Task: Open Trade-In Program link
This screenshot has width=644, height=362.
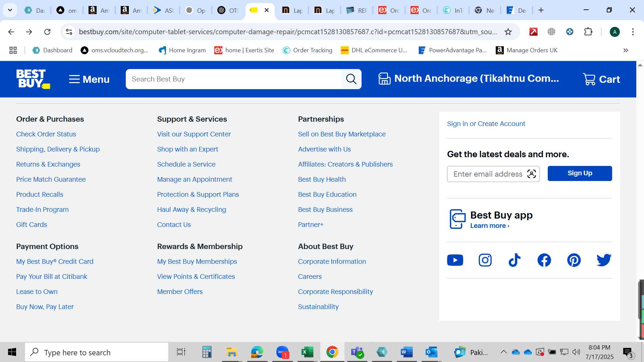Action: coord(42,209)
